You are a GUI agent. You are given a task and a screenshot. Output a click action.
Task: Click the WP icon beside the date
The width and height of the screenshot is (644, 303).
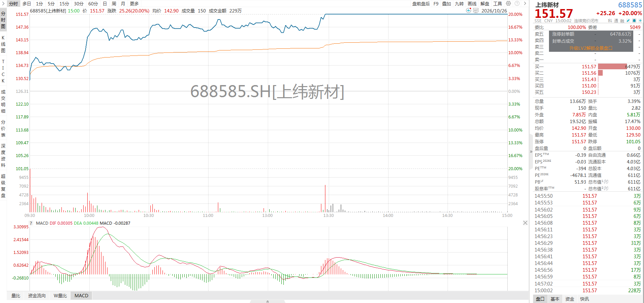click(x=475, y=10)
